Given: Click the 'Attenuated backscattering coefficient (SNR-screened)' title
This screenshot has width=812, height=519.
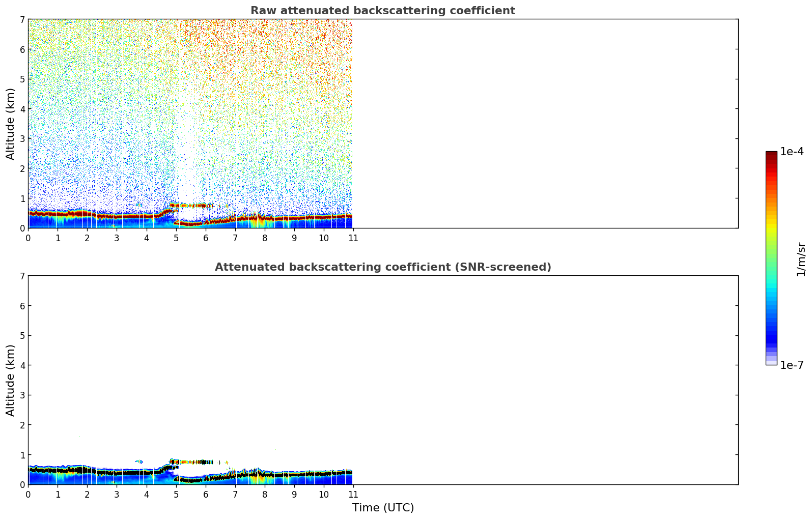Looking at the screenshot, I should 382,267.
